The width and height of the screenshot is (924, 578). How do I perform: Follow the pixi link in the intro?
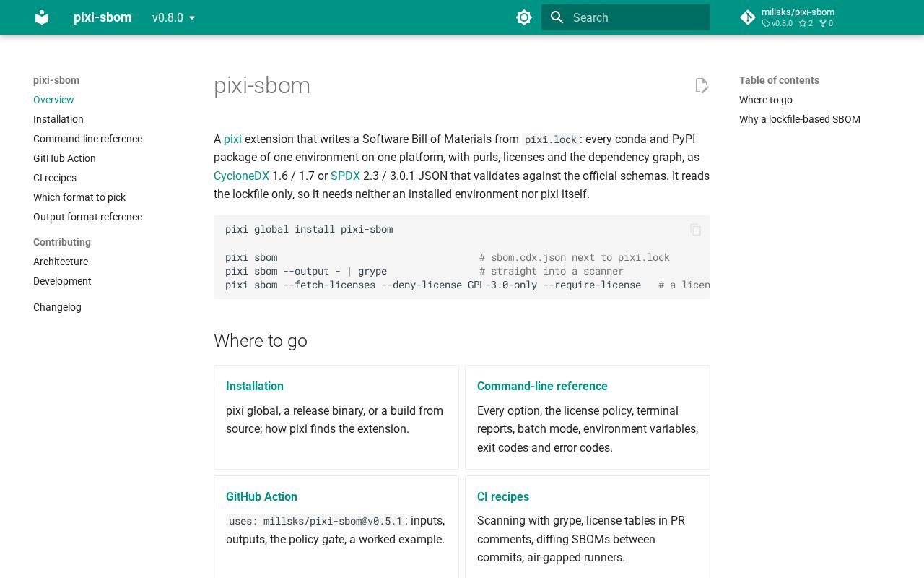point(232,139)
